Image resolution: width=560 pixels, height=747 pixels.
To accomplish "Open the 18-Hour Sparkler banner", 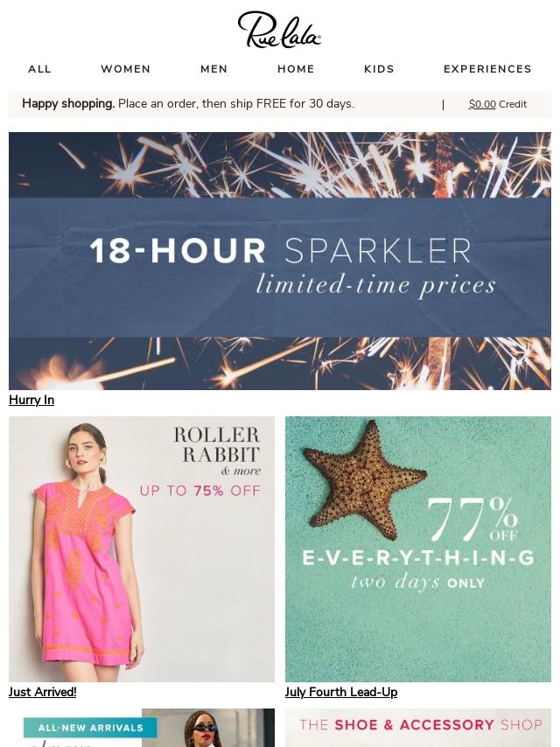I will (x=280, y=261).
